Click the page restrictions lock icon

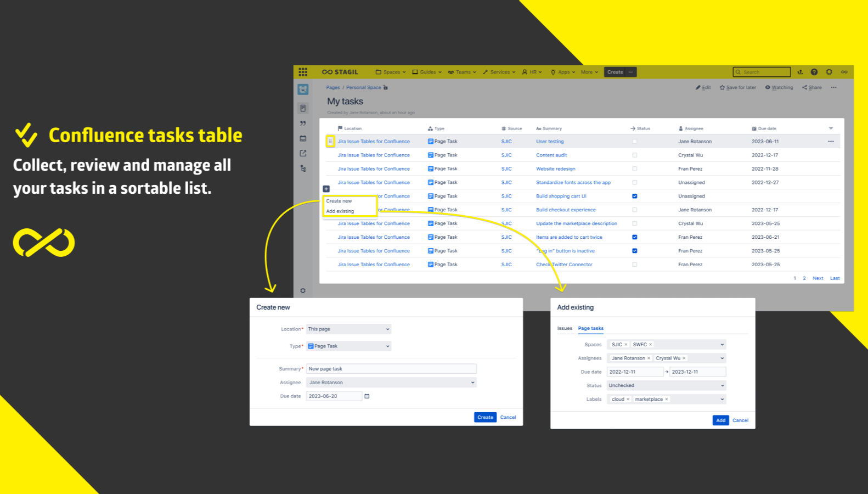pyautogui.click(x=386, y=87)
